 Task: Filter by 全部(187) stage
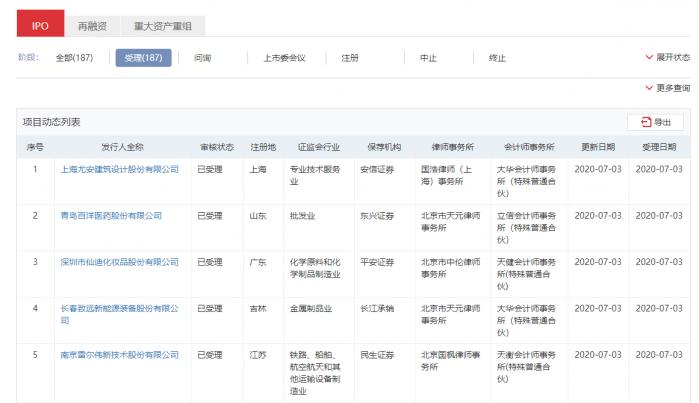74,58
